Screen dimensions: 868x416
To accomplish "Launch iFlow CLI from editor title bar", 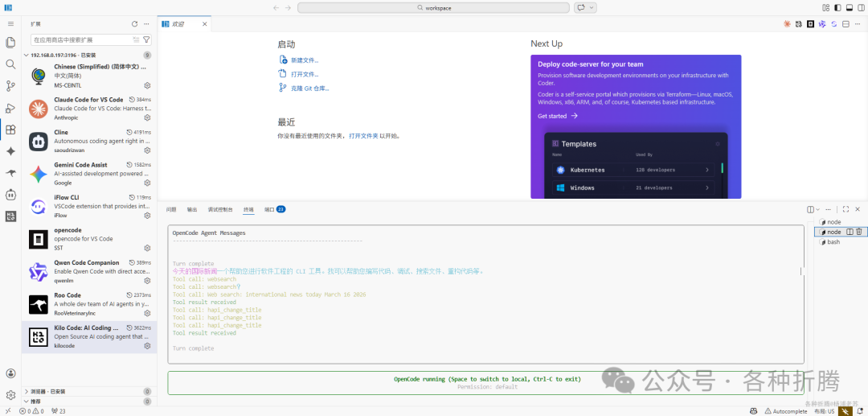I will 833,24.
